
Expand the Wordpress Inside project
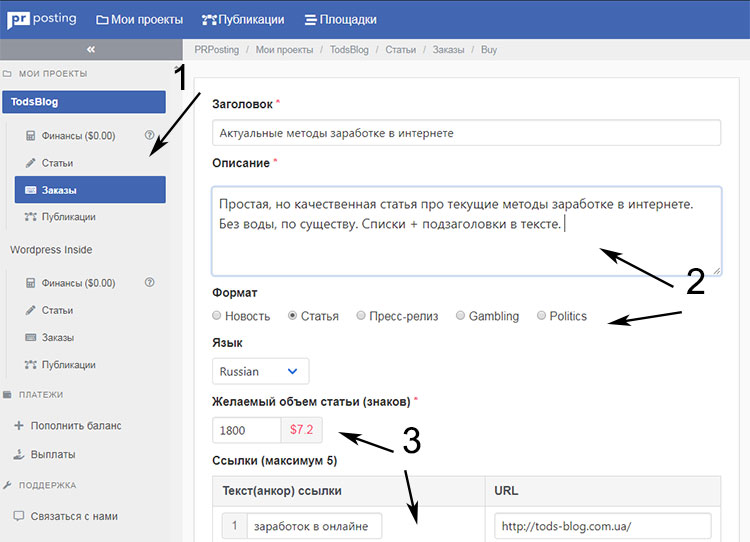pos(52,250)
